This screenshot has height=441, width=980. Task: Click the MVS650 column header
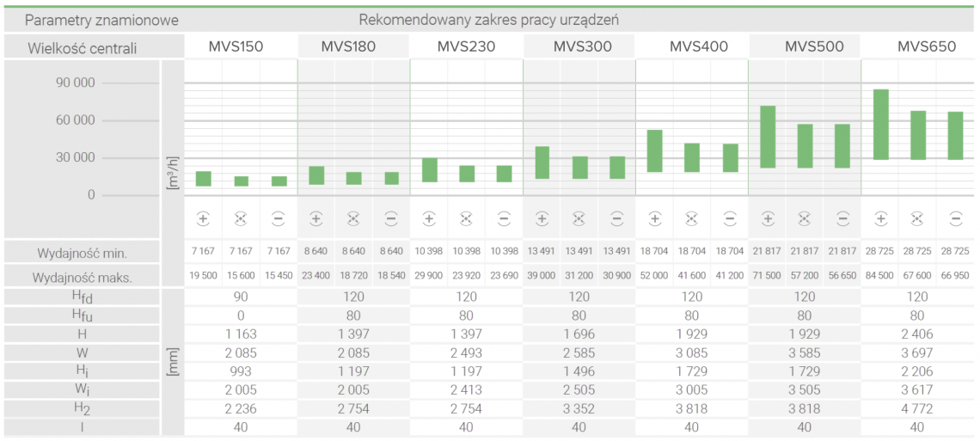click(918, 46)
